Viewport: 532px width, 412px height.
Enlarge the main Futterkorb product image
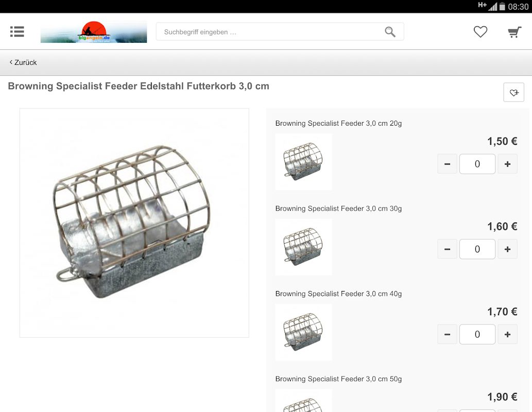click(x=134, y=223)
